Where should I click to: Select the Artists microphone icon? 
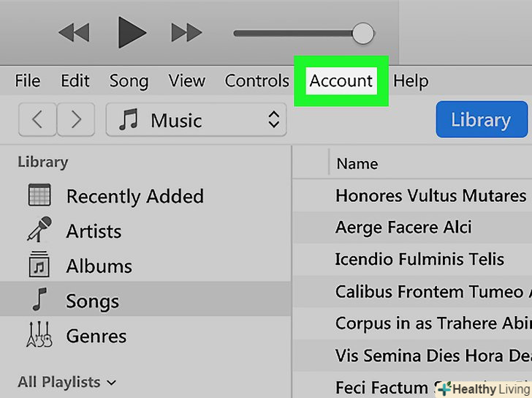point(39,230)
